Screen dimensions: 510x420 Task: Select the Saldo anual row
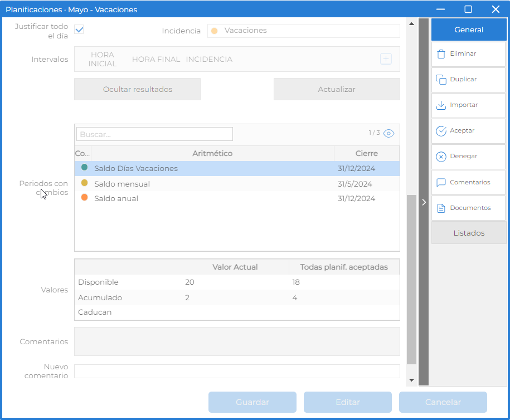237,198
